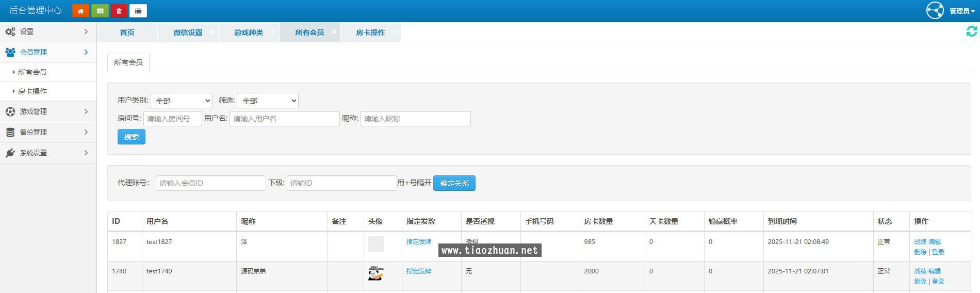Viewport: 980px width, 293px height.
Task: Click the 用户名 search input field
Action: 284,119
